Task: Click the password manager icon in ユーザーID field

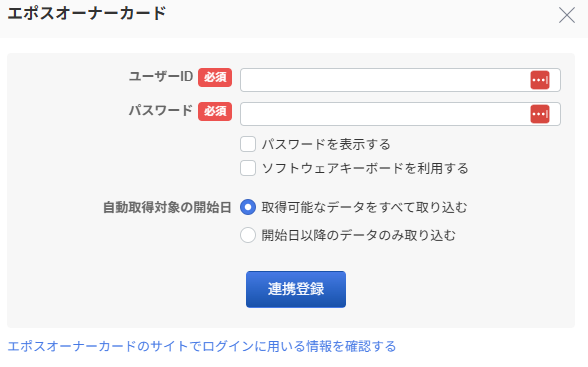Action: click(x=540, y=80)
